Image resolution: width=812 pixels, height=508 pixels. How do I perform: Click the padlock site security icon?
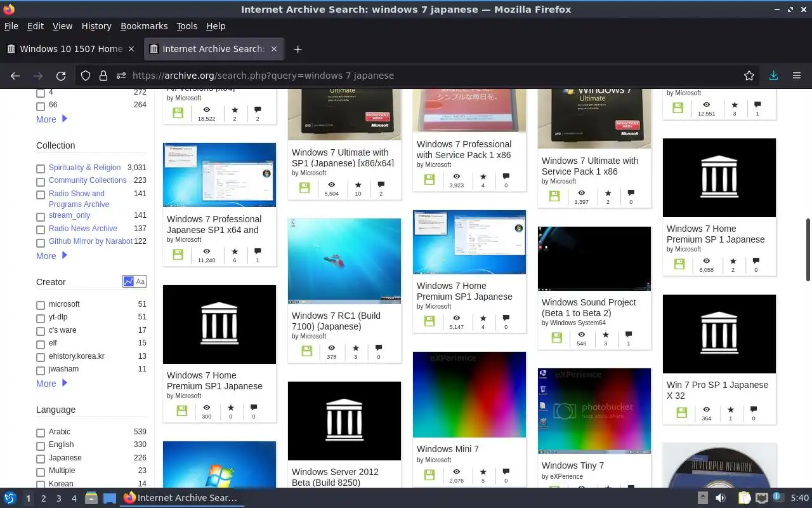[x=103, y=76]
